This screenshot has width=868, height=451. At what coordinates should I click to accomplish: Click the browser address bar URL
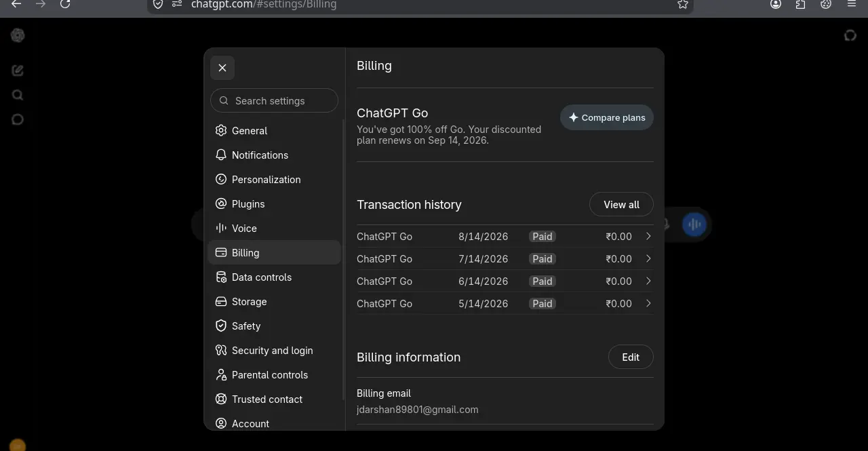264,4
